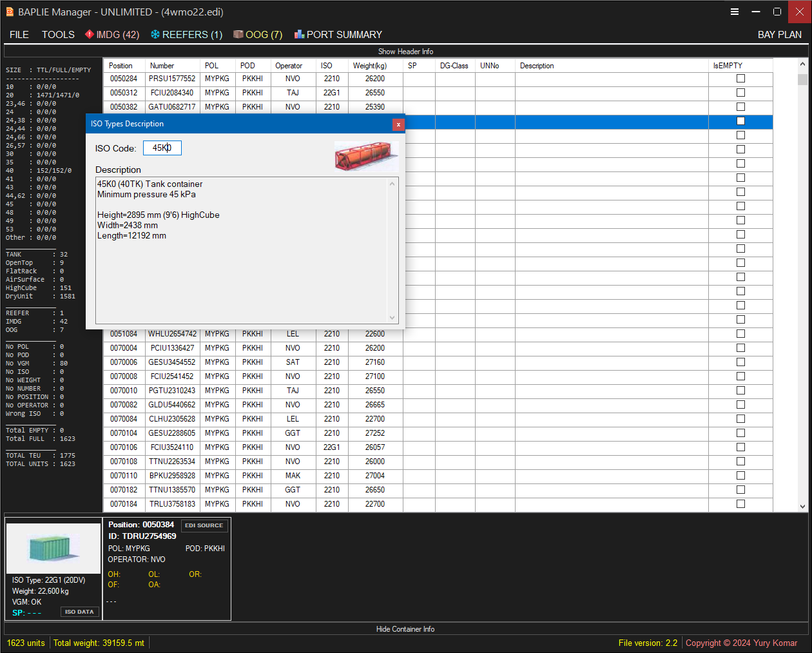
Task: Collapse the panel via Hide Container Info
Action: pyautogui.click(x=405, y=629)
